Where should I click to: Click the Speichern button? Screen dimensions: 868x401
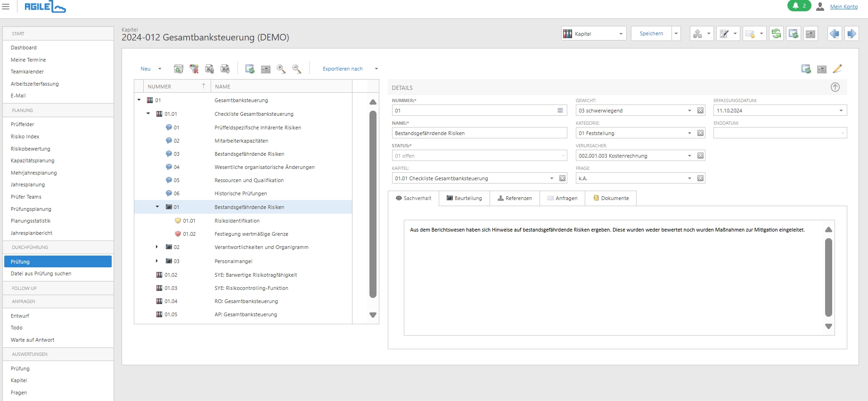(x=651, y=33)
